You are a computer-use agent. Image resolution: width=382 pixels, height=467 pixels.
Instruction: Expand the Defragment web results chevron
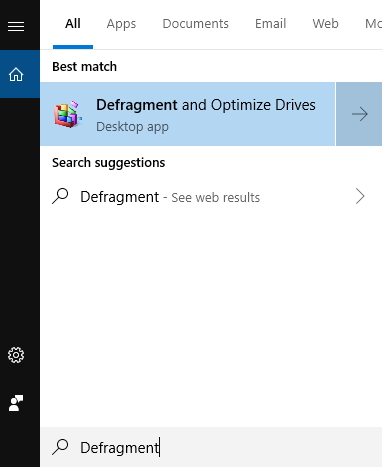pyautogui.click(x=360, y=196)
